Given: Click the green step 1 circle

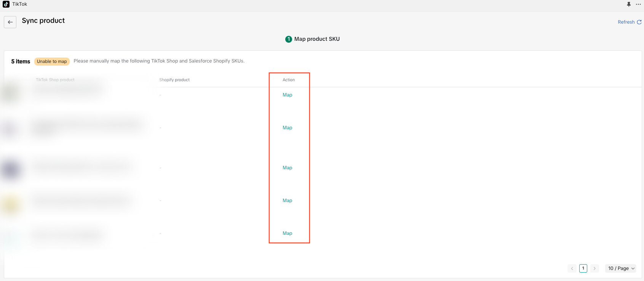Looking at the screenshot, I should pos(289,39).
